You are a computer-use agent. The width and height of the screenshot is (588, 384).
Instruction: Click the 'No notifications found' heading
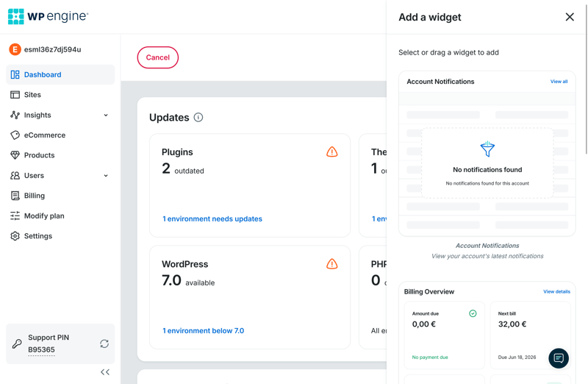(x=487, y=170)
